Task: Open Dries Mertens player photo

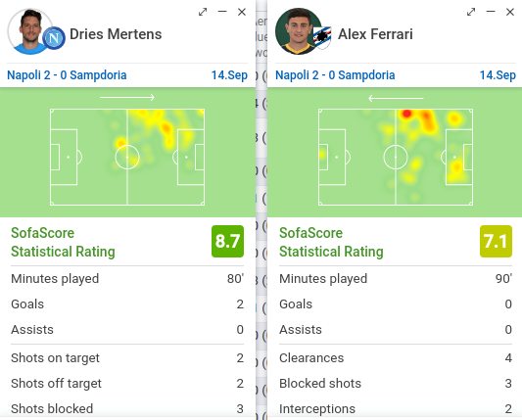Action: (28, 31)
